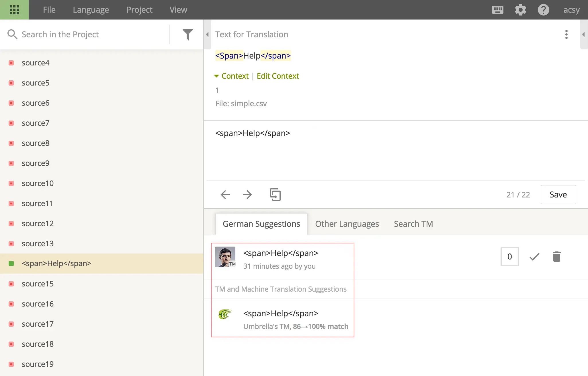The height and width of the screenshot is (376, 588).
Task: Open the Language menu
Action: pyautogui.click(x=91, y=9)
